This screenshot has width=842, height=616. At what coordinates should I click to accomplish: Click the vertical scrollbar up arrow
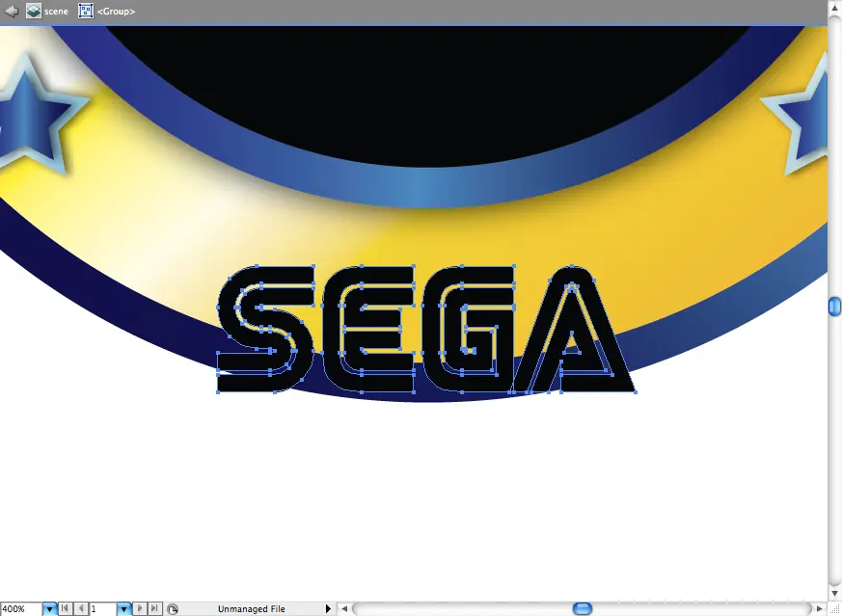pyautogui.click(x=834, y=9)
